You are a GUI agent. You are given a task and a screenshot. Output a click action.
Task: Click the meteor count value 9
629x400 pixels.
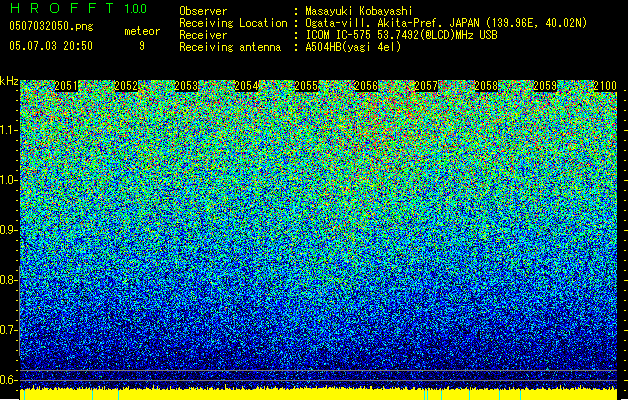142,46
